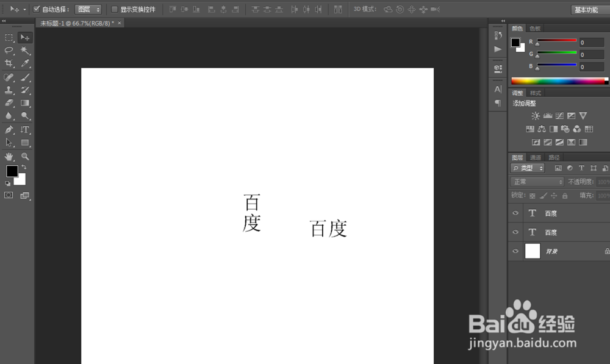Image resolution: width=610 pixels, height=364 pixels.
Task: Select the Blur tool
Action: pyautogui.click(x=9, y=116)
